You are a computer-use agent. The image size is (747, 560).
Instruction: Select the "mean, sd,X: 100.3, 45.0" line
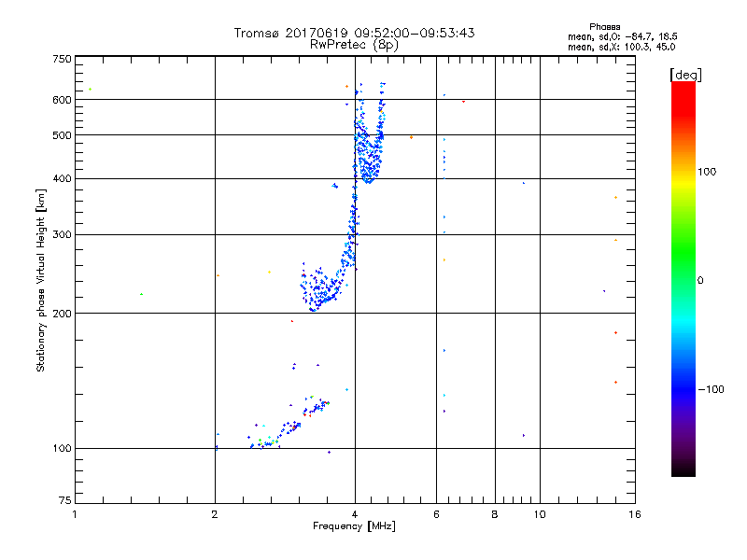point(621,47)
